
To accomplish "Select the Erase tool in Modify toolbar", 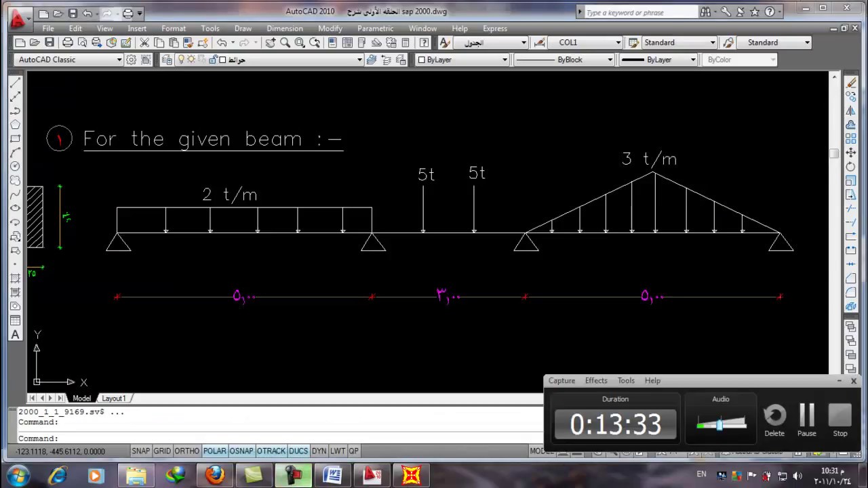I will tap(851, 83).
